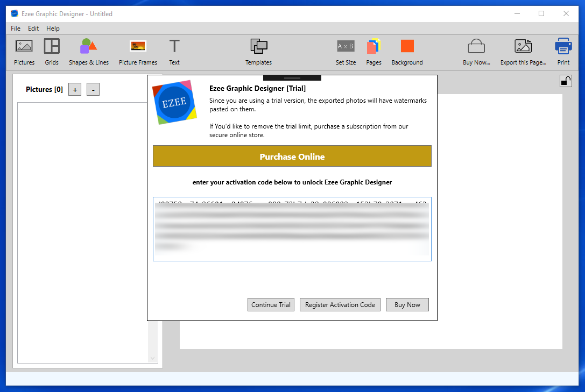Click the Set Size icon

[346, 46]
